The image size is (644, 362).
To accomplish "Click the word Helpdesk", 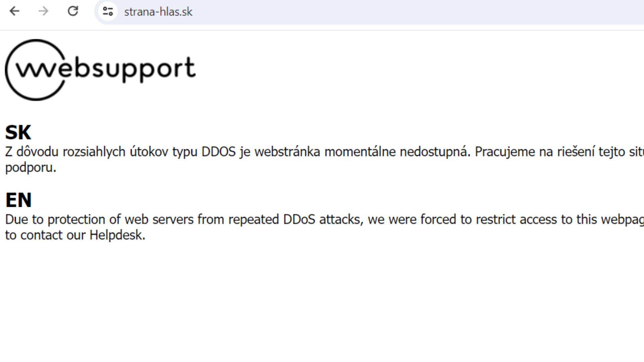I will (117, 235).
